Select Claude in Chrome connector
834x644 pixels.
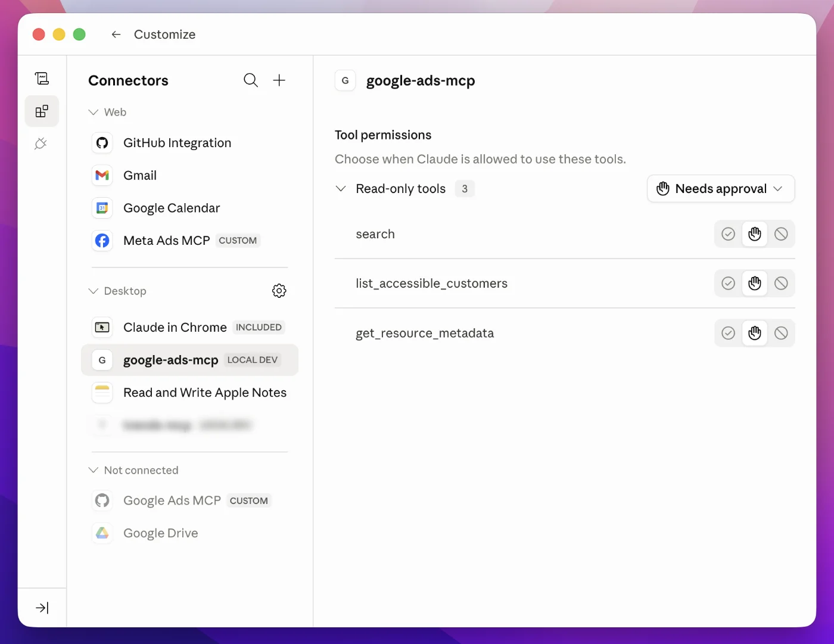point(189,327)
